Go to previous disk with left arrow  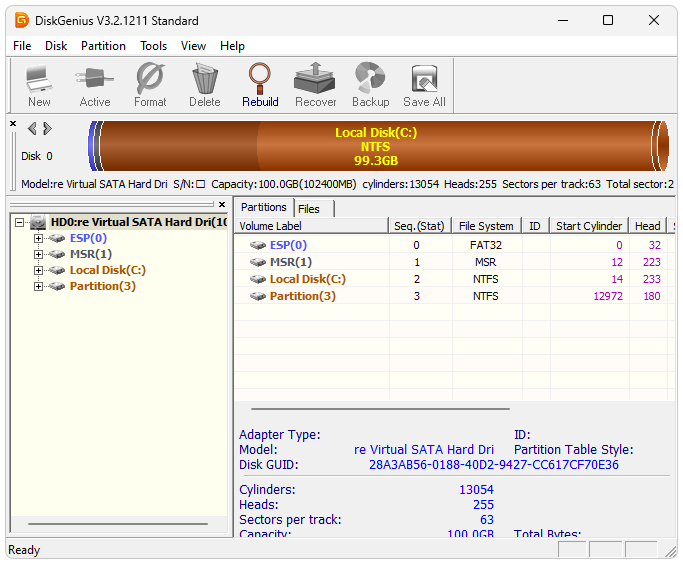tap(32, 128)
